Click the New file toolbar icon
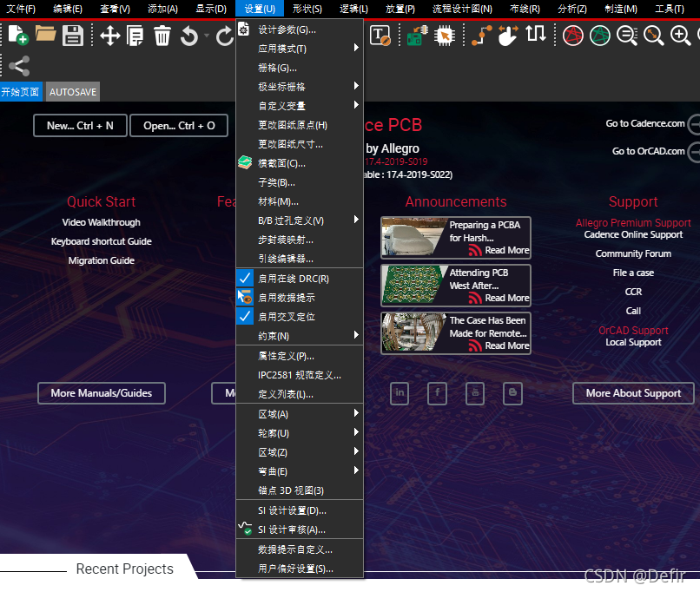This screenshot has height=592, width=700. coord(18,36)
